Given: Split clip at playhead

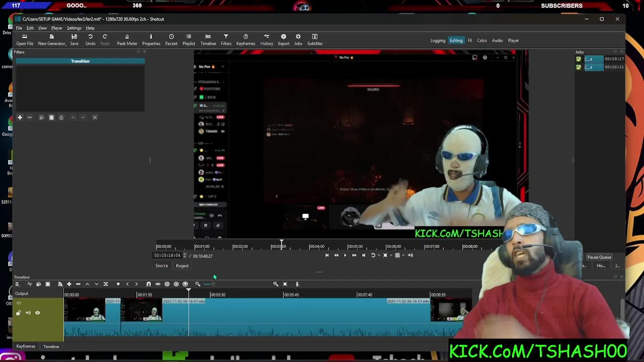Looking at the screenshot, I should coord(106,284).
